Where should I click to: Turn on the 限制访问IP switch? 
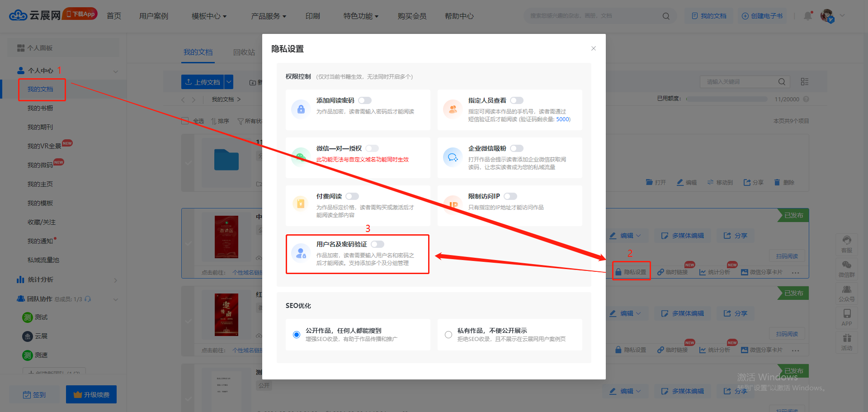[x=510, y=196]
